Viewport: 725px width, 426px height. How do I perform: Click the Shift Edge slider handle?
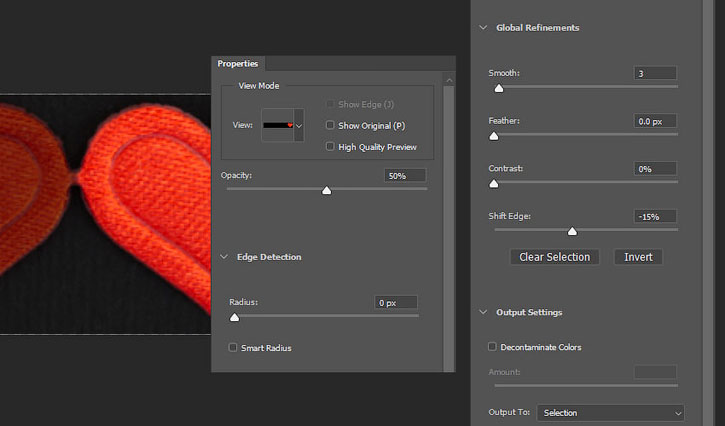572,231
